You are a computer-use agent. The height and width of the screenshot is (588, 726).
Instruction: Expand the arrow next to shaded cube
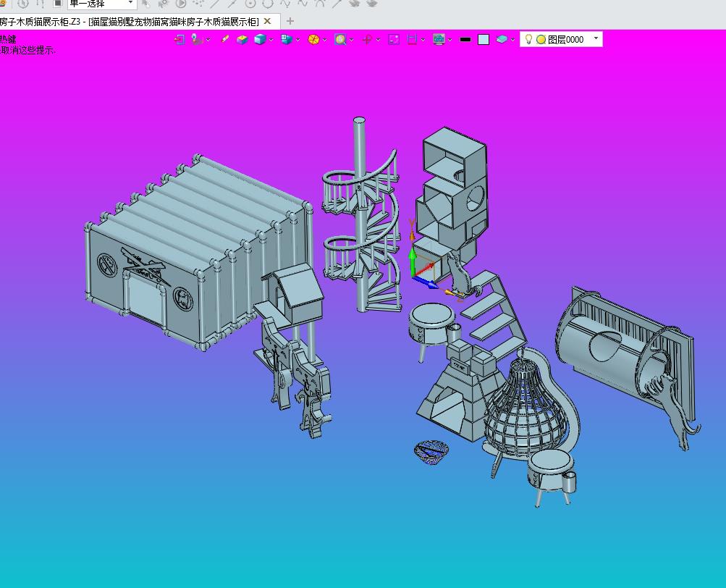271,41
